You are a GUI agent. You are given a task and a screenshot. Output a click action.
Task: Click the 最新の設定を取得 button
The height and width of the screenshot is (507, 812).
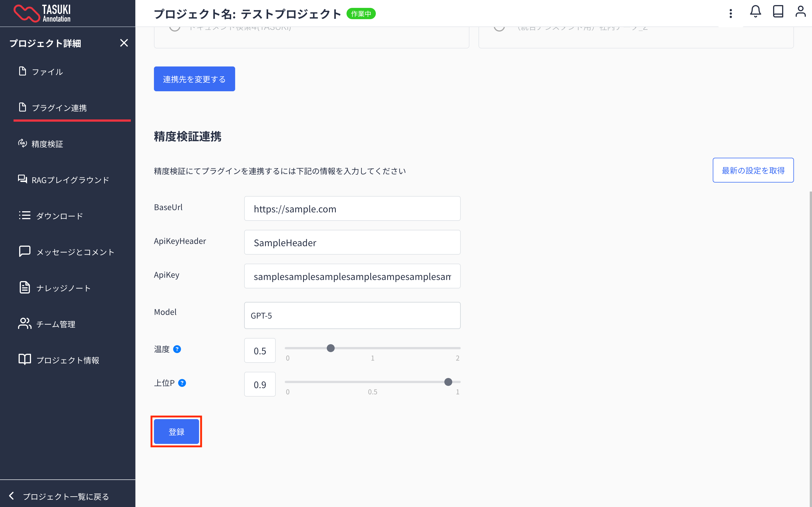(753, 170)
